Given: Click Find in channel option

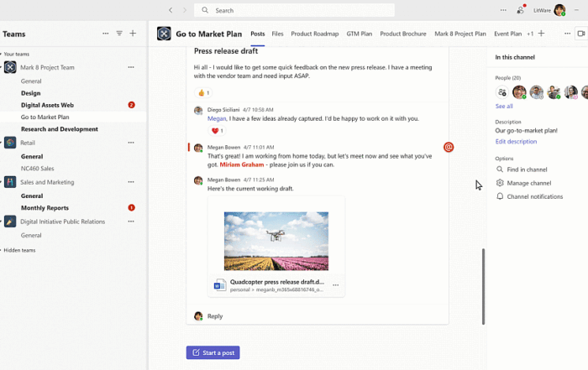Looking at the screenshot, I should coord(522,169).
